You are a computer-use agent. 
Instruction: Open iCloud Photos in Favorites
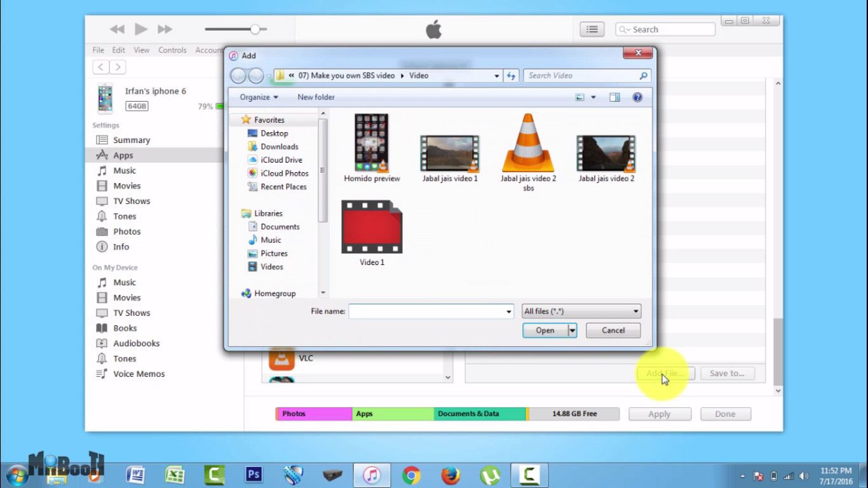(x=285, y=173)
